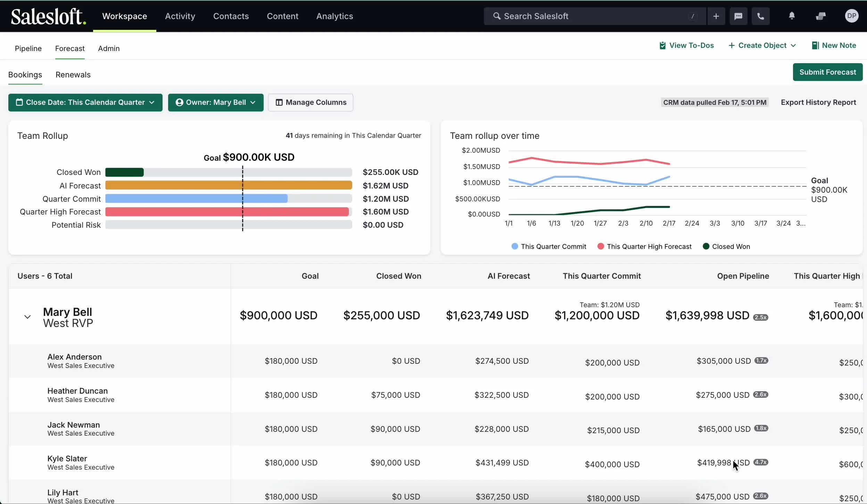This screenshot has width=867, height=504.
Task: Click the View To-Dos clipboard icon
Action: 662,45
